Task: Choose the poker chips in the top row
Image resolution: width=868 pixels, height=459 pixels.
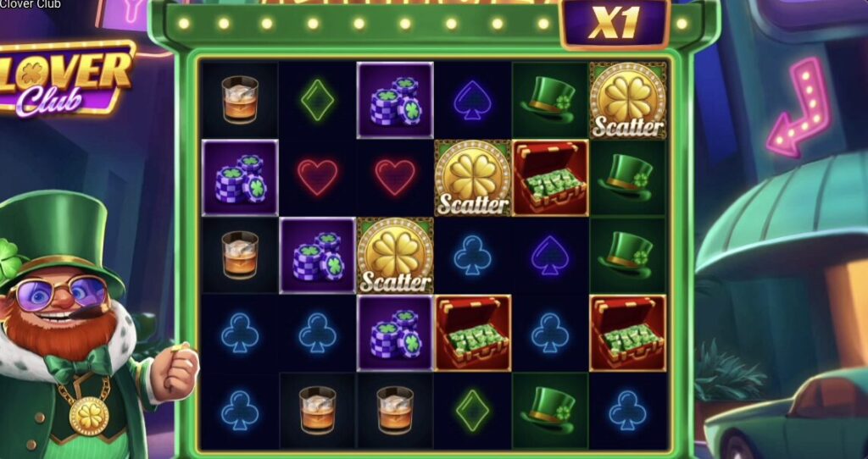Action: (395, 100)
